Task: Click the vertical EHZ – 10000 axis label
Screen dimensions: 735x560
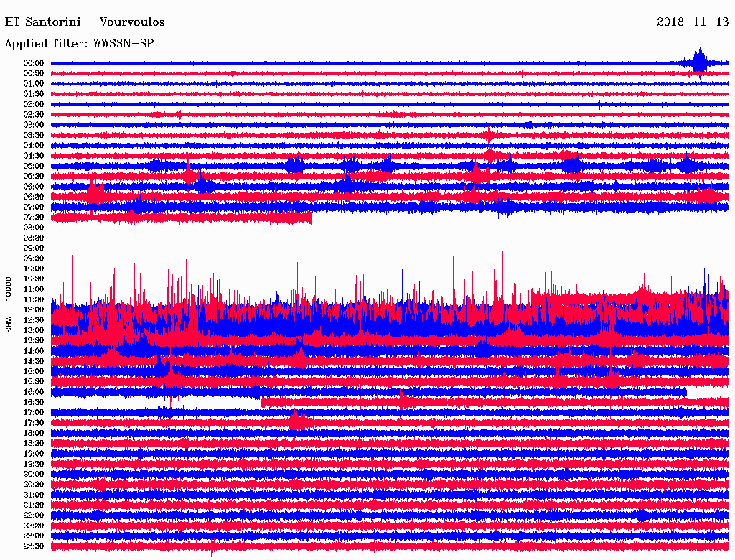Action: (9, 304)
